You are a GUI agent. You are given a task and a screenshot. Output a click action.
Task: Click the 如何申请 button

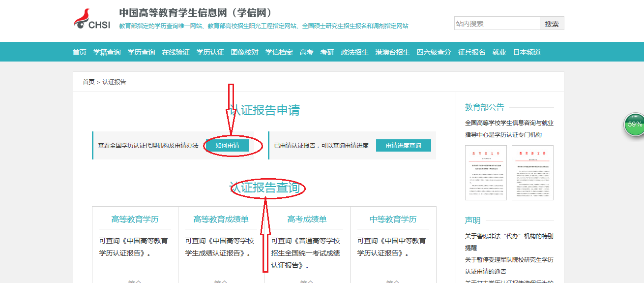tap(227, 146)
